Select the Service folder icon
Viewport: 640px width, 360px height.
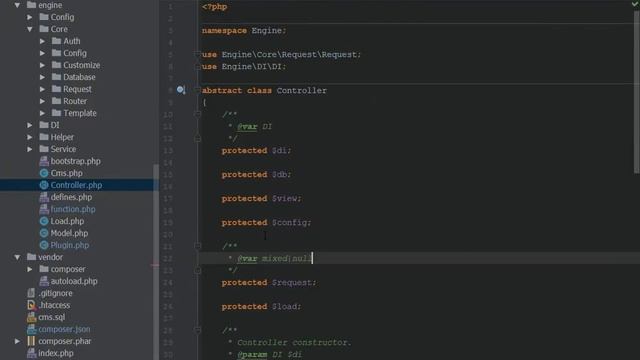44,149
